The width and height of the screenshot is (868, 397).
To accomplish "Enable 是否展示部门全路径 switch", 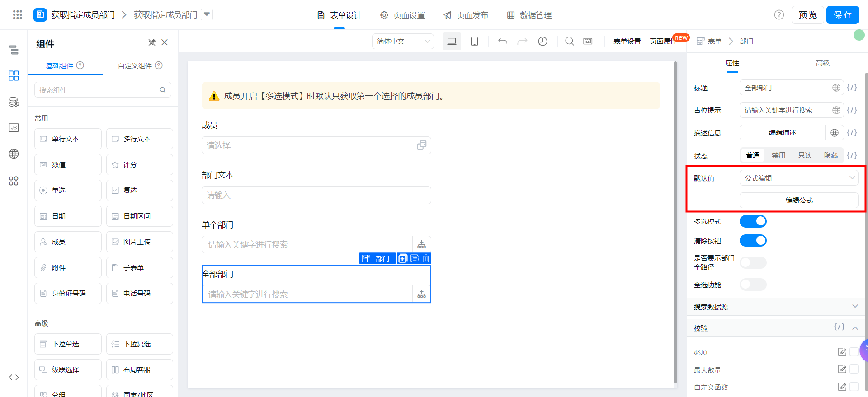I will click(x=753, y=262).
